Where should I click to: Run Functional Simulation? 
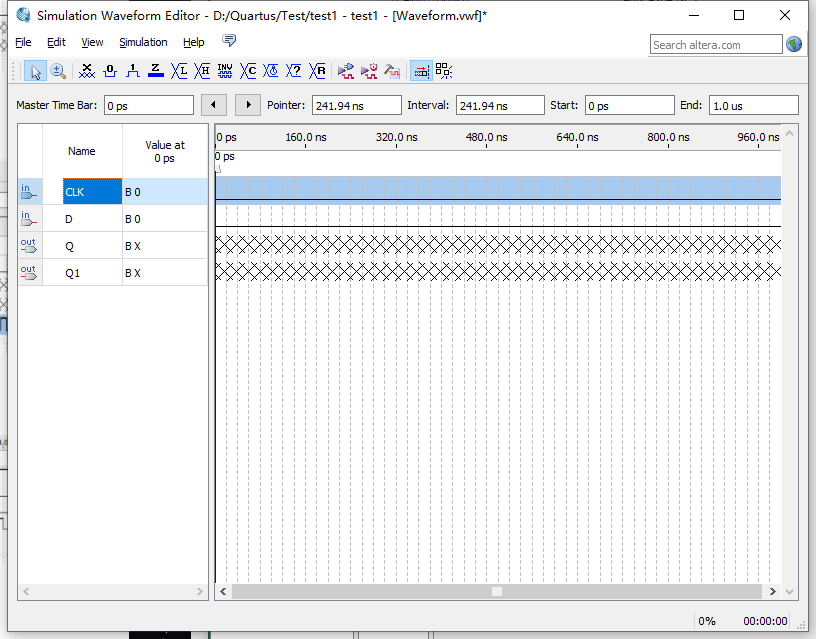click(346, 71)
